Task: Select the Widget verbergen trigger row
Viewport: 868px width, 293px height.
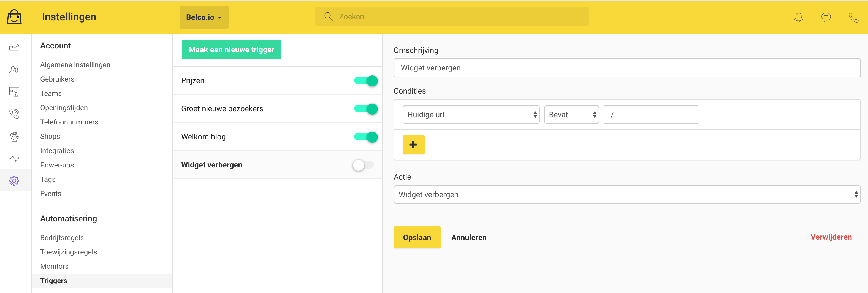Action: 277,165
